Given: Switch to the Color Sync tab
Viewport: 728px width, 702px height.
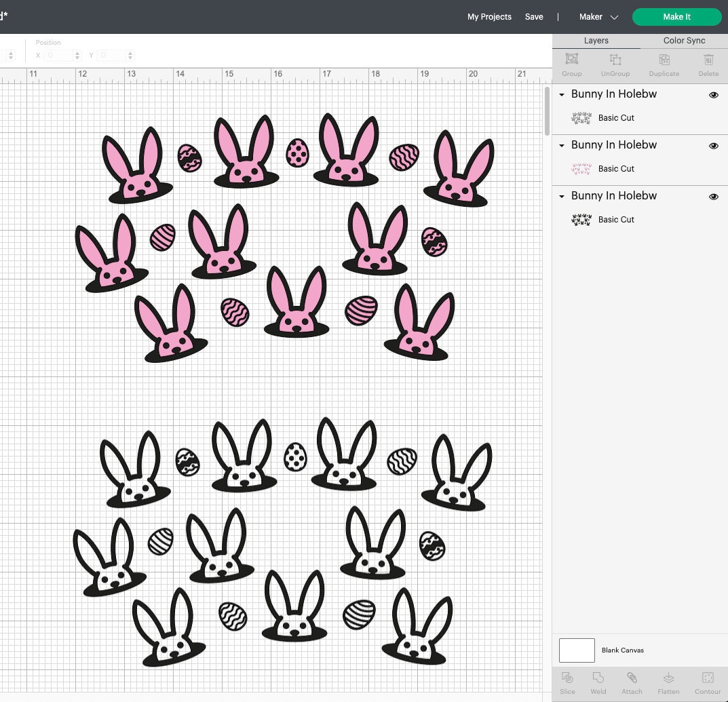Looking at the screenshot, I should pyautogui.click(x=683, y=41).
